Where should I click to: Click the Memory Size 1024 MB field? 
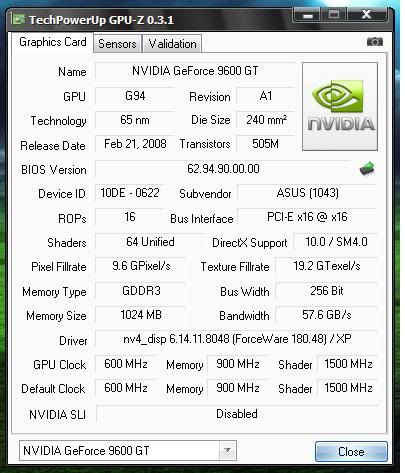pyautogui.click(x=141, y=315)
